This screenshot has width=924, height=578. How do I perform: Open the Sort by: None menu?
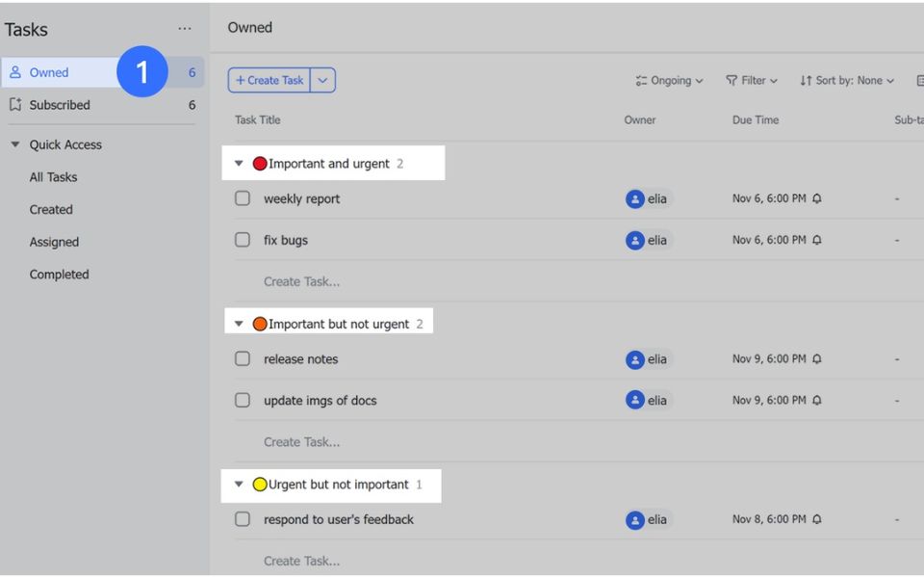point(847,81)
